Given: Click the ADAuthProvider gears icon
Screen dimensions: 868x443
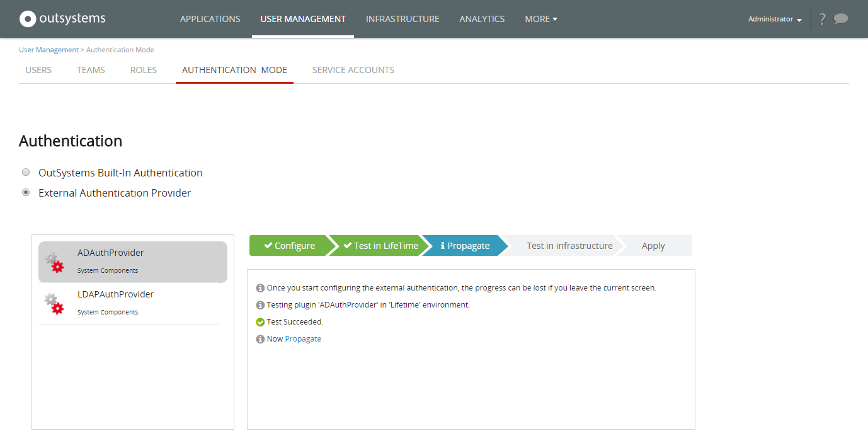Looking at the screenshot, I should coord(54,262).
